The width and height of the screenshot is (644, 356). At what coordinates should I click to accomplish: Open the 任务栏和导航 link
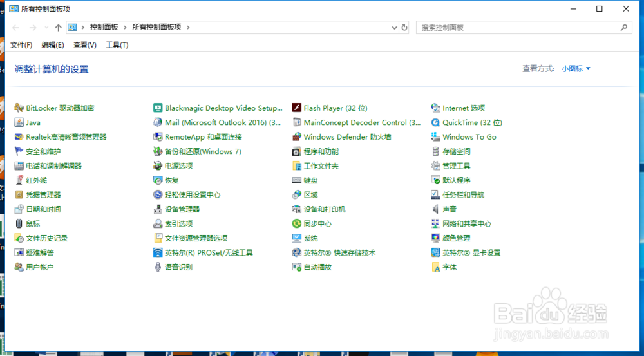(x=463, y=194)
